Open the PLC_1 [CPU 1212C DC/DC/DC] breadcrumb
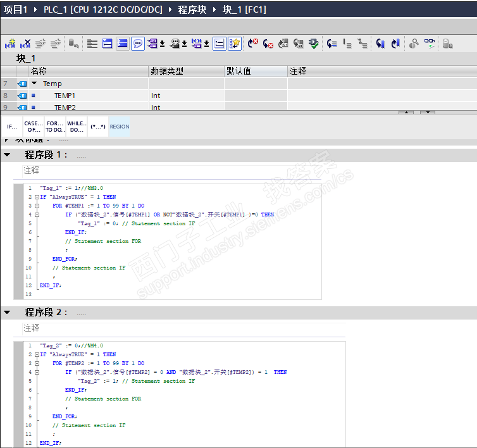477x448 pixels. coord(103,9)
